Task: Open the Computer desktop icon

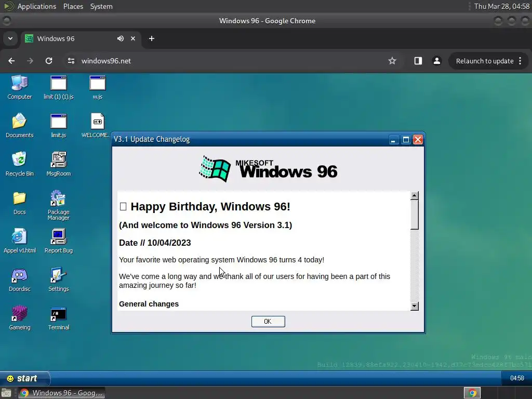Action: pos(19,87)
